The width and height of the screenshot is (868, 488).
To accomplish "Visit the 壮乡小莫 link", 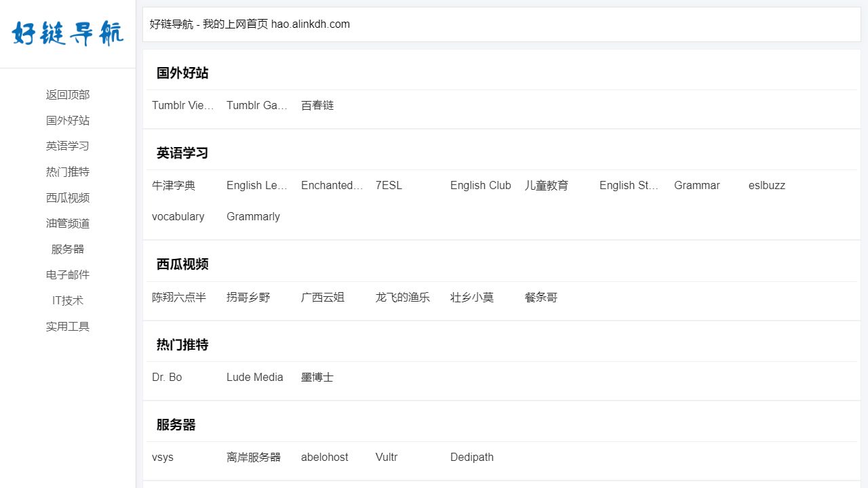I will pos(472,298).
